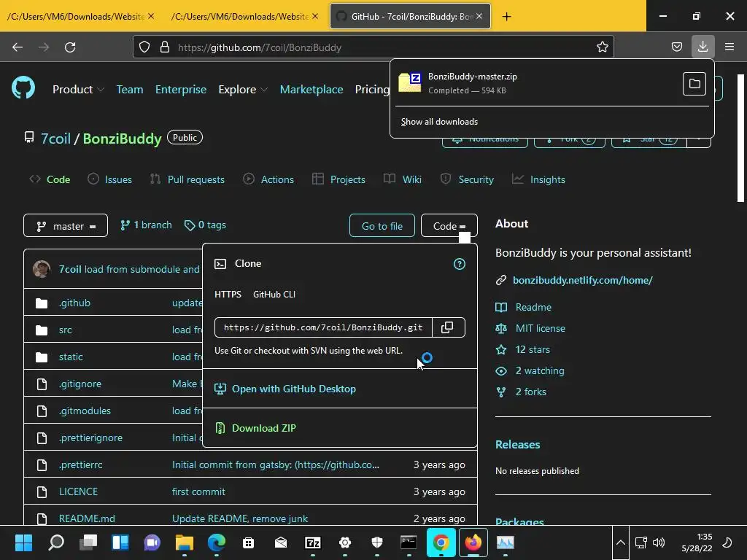747x560 pixels.
Task: View the 1 branch link
Action: click(x=146, y=225)
